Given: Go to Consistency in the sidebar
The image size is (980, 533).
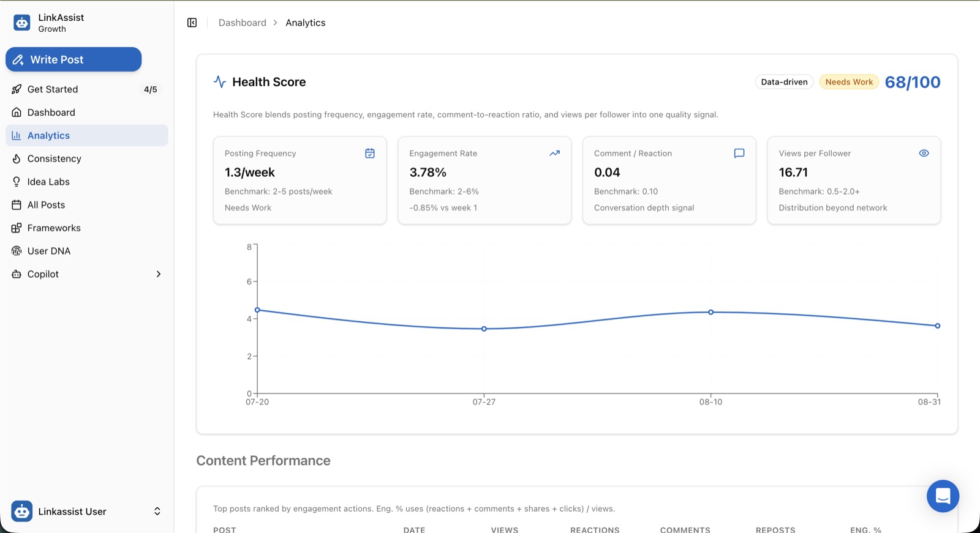Looking at the screenshot, I should [87, 158].
